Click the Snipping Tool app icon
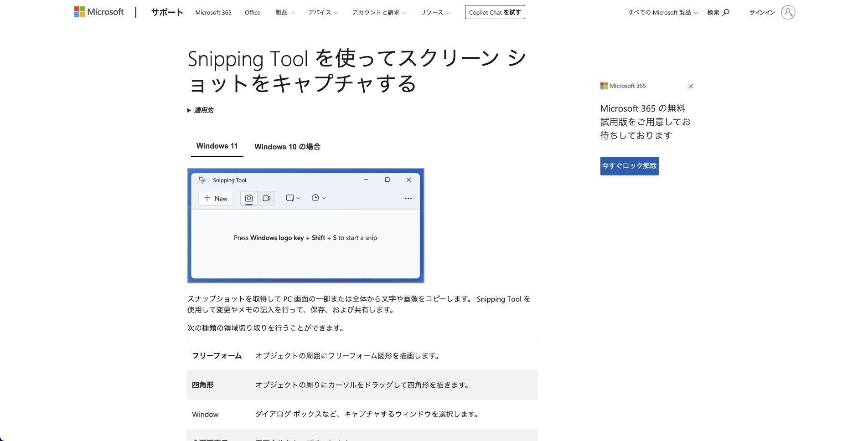 [202, 180]
